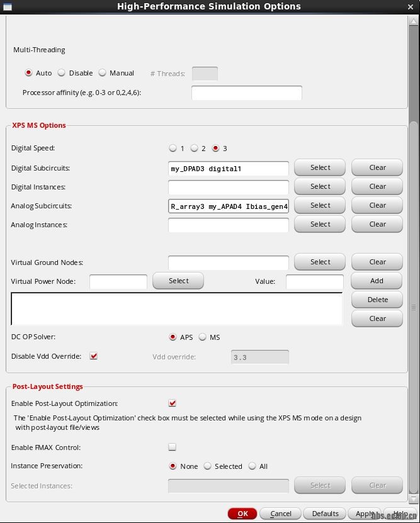Click the vertical scrollbar thumb
This screenshot has height=523, width=420.
click(x=413, y=307)
